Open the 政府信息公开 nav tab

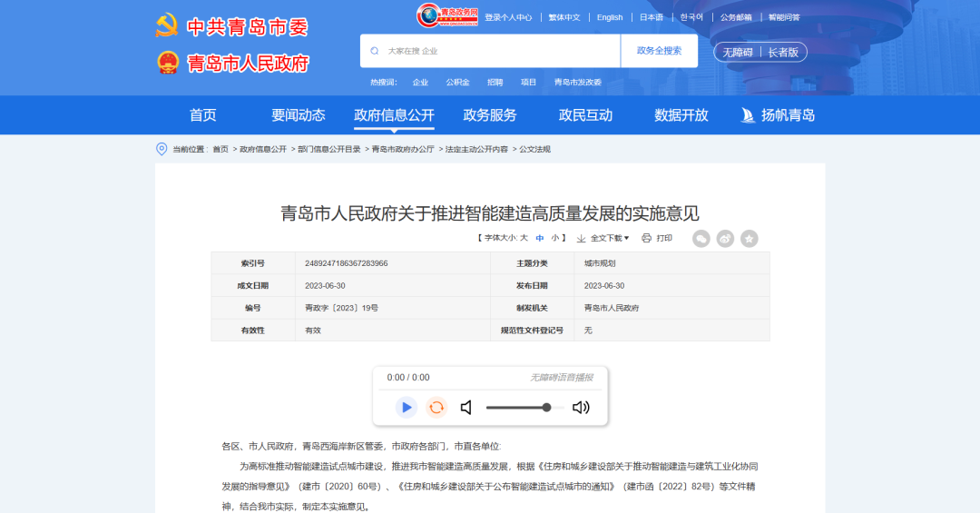click(394, 115)
